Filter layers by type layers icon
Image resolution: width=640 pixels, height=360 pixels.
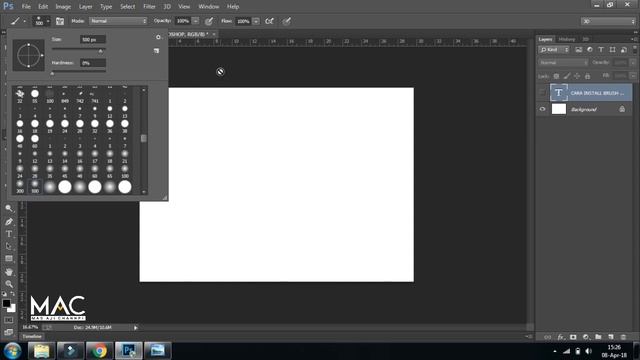pyautogui.click(x=600, y=50)
